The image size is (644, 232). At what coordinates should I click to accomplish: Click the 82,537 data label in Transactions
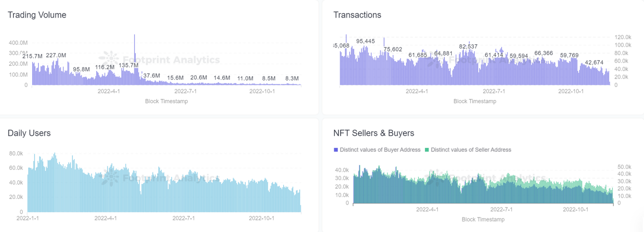tap(468, 47)
